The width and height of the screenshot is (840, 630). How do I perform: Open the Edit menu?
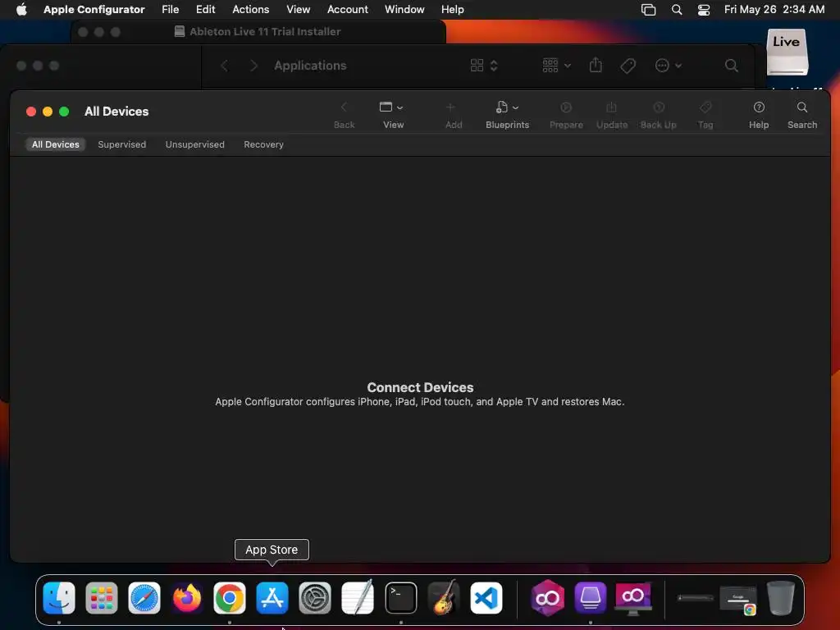(x=205, y=9)
